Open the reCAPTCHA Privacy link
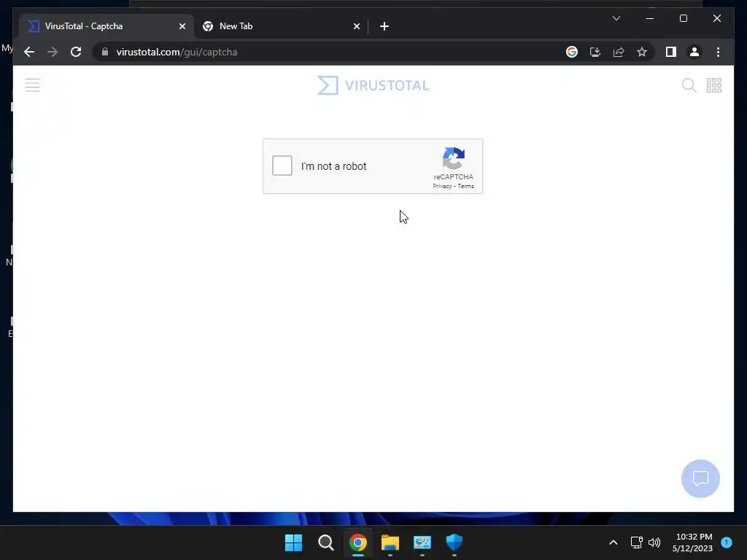This screenshot has height=560, width=747. coord(441,186)
